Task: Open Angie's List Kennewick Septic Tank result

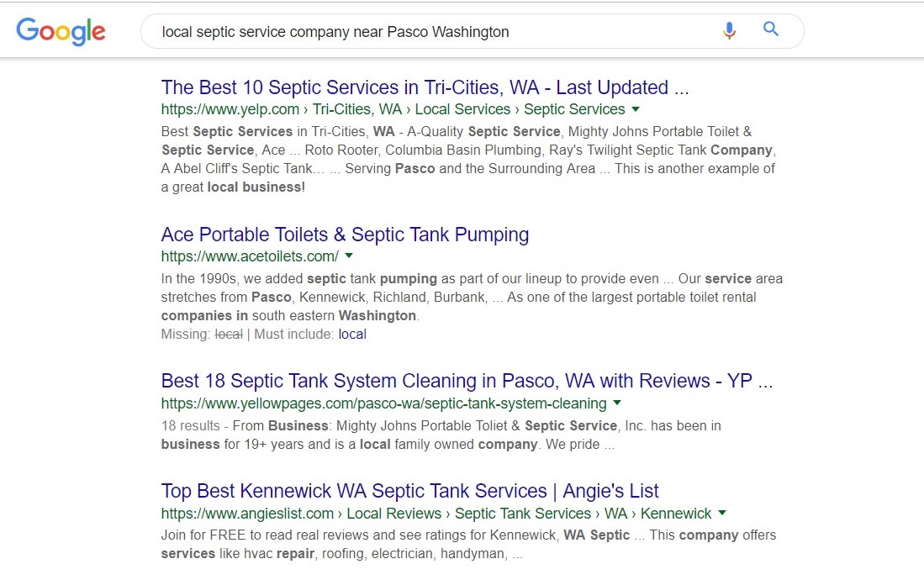Action: [x=409, y=491]
